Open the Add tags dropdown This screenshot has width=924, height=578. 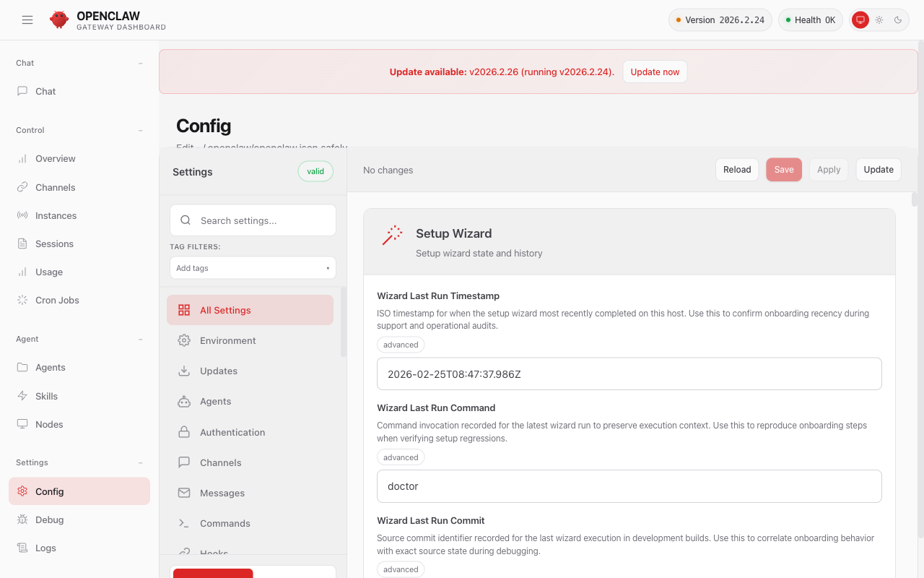(253, 267)
